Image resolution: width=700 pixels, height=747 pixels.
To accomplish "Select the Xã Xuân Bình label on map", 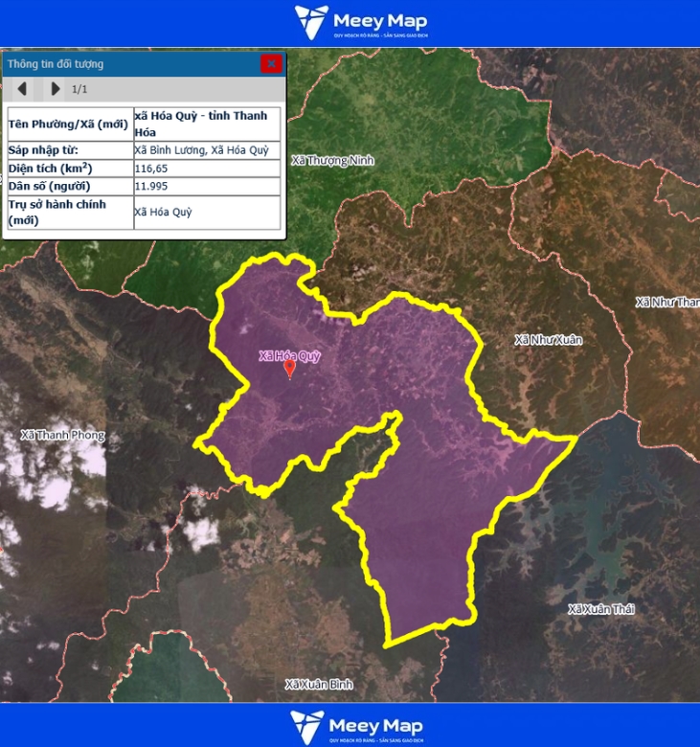I will pos(319,684).
